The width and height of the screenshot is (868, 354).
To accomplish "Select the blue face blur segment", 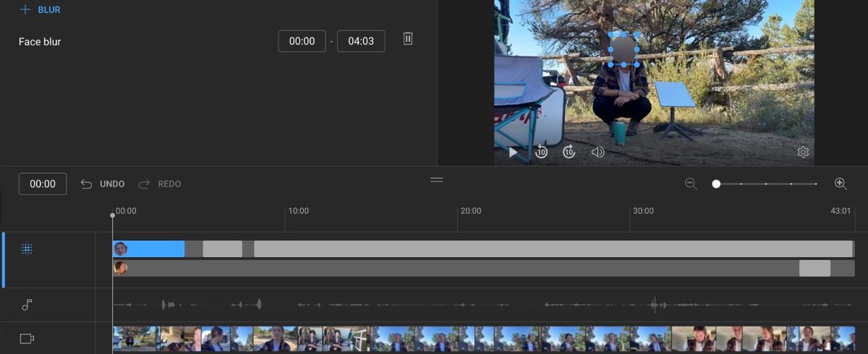I will tap(156, 249).
